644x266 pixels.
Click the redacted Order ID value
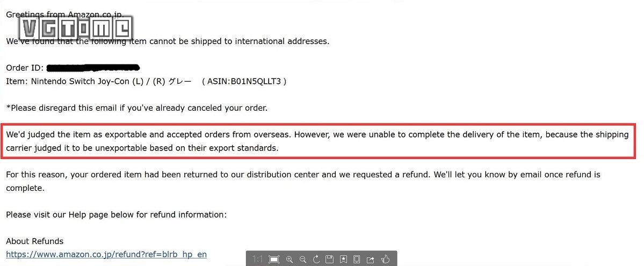point(93,68)
